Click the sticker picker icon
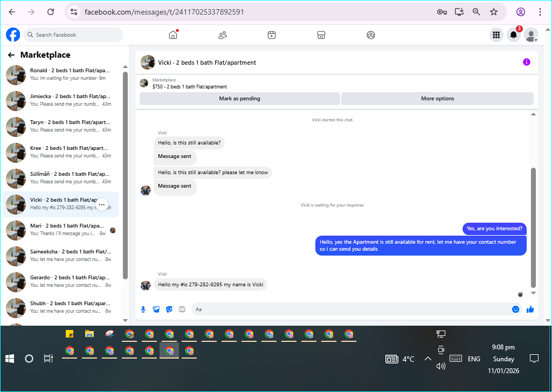552x392 pixels. (169, 310)
